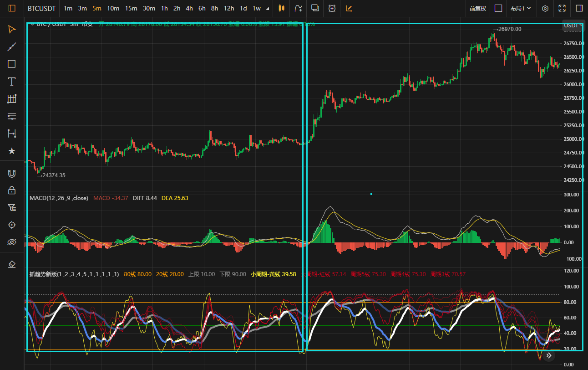This screenshot has height=370, width=588.
Task: Switch to the 1h timeframe
Action: [164, 8]
